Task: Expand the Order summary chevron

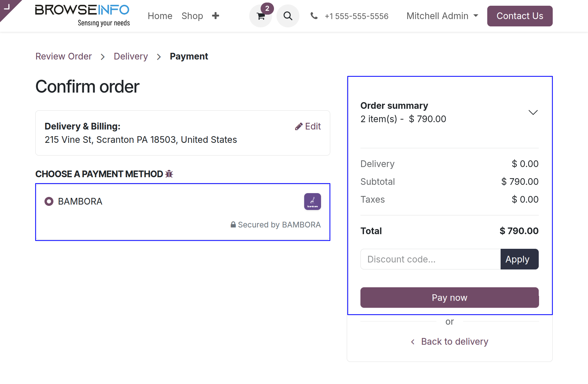Action: click(533, 112)
